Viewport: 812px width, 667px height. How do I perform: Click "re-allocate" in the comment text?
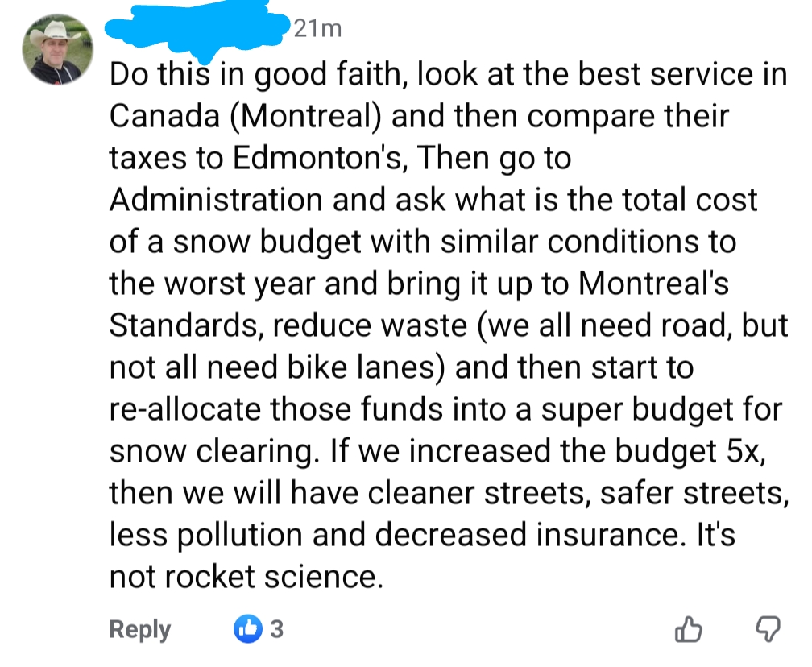184,408
